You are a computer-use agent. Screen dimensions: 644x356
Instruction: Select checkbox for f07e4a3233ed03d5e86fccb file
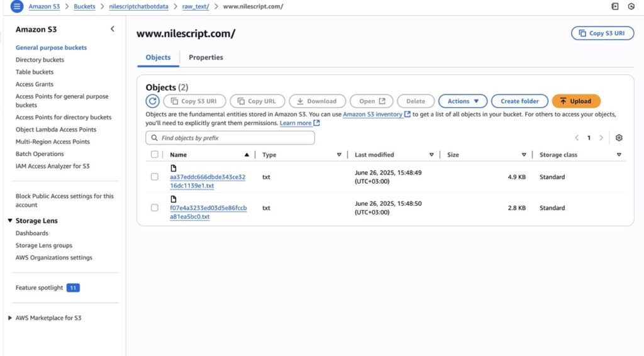point(155,208)
